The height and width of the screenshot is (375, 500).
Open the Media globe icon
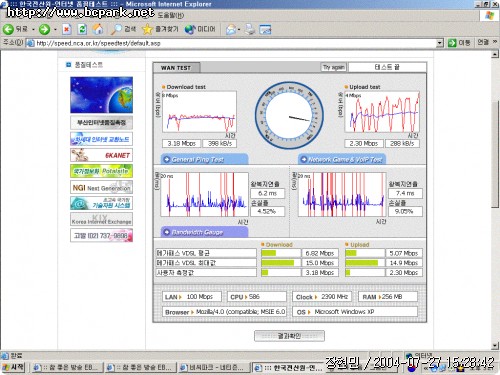pyautogui.click(x=190, y=29)
